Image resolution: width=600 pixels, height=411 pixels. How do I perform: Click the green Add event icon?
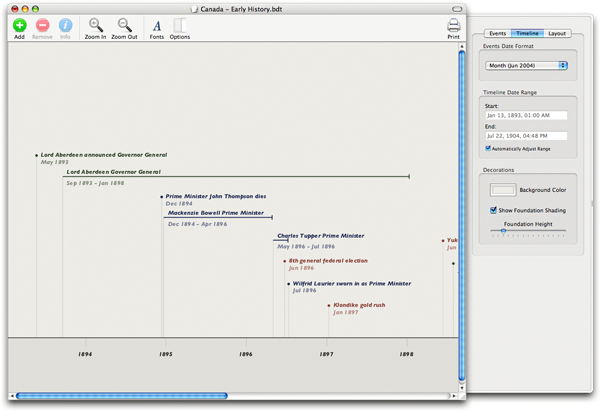point(20,25)
